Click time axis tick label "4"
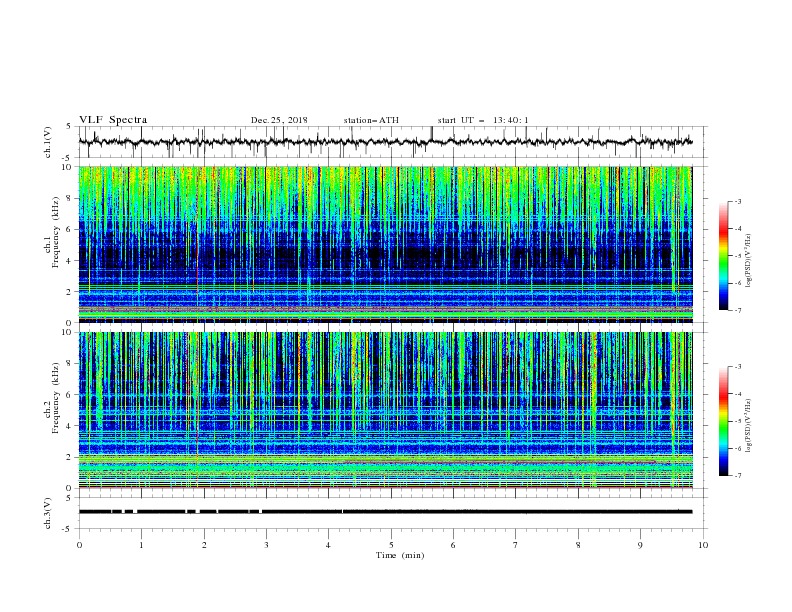792x612 pixels. click(328, 545)
